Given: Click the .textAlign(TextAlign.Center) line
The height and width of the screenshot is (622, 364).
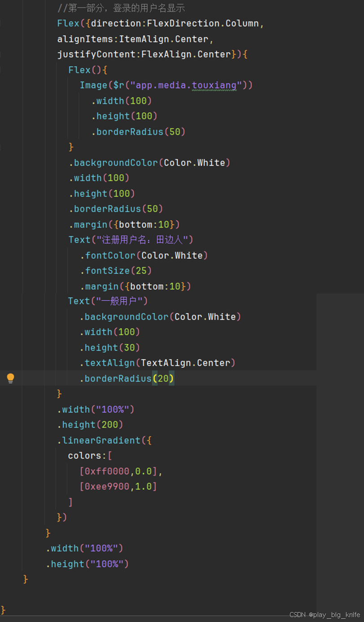Looking at the screenshot, I should [158, 363].
